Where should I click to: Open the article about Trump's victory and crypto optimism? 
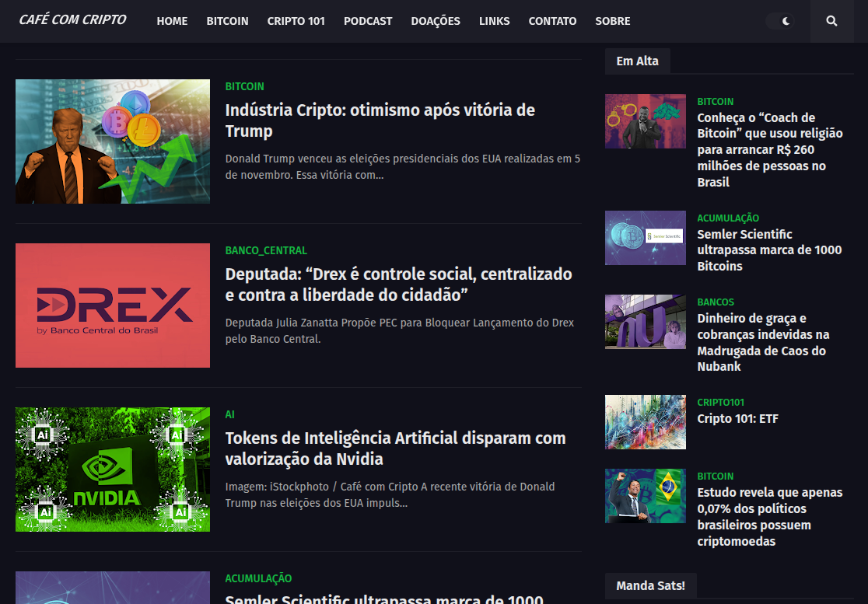380,120
